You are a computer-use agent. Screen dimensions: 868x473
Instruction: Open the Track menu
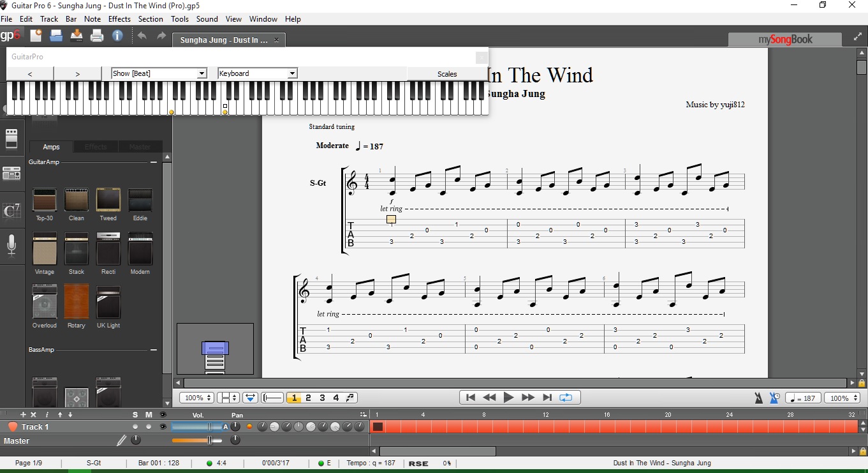pos(49,19)
